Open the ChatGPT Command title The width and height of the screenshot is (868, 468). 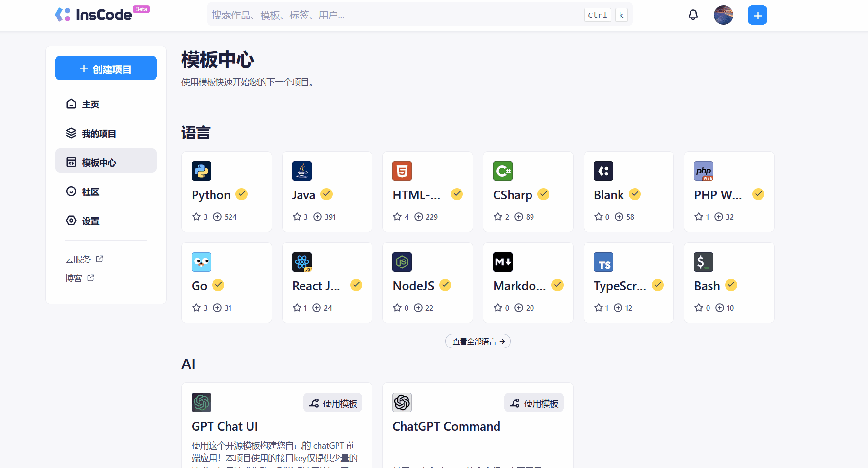point(446,426)
